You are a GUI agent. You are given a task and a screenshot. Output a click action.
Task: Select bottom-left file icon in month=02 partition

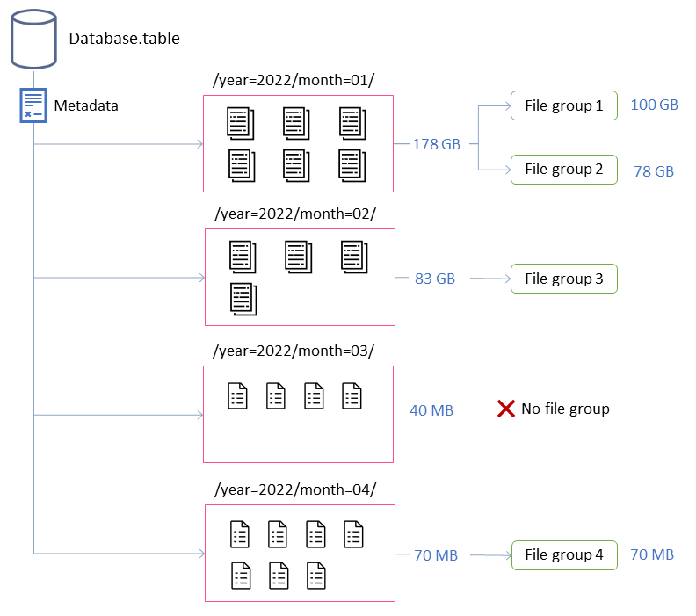(x=243, y=299)
